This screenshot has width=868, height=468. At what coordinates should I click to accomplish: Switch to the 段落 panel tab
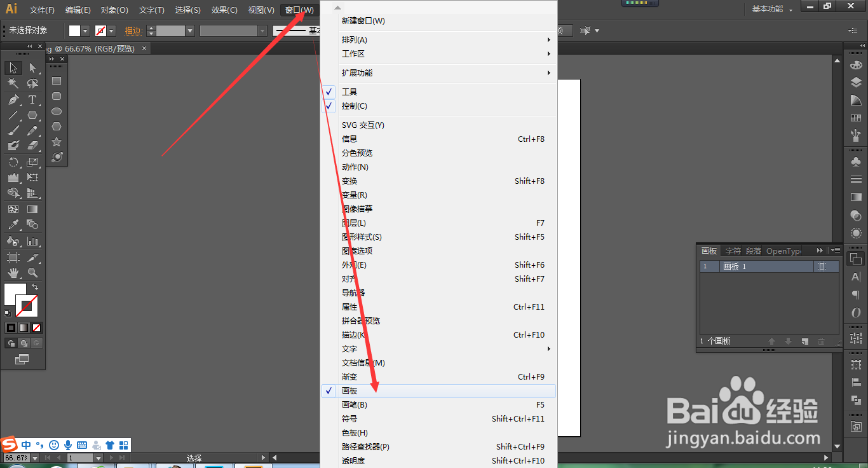pyautogui.click(x=753, y=251)
